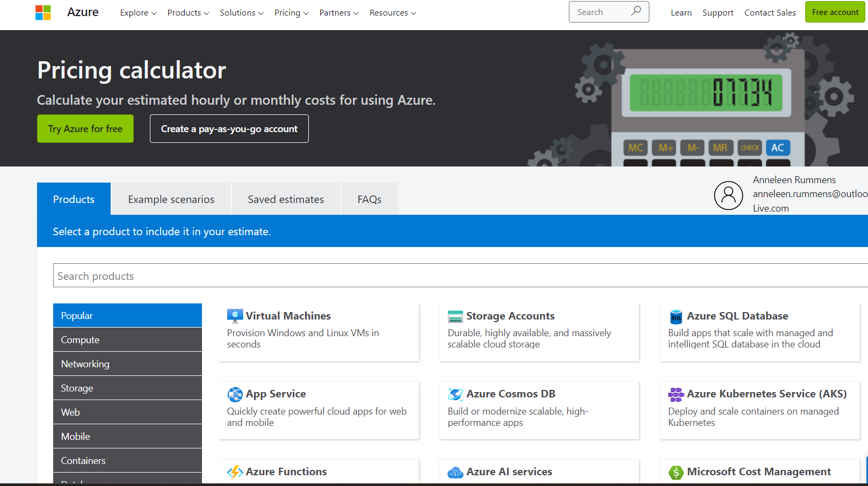Select the Containers category
This screenshot has height=486, width=868.
pos(127,460)
